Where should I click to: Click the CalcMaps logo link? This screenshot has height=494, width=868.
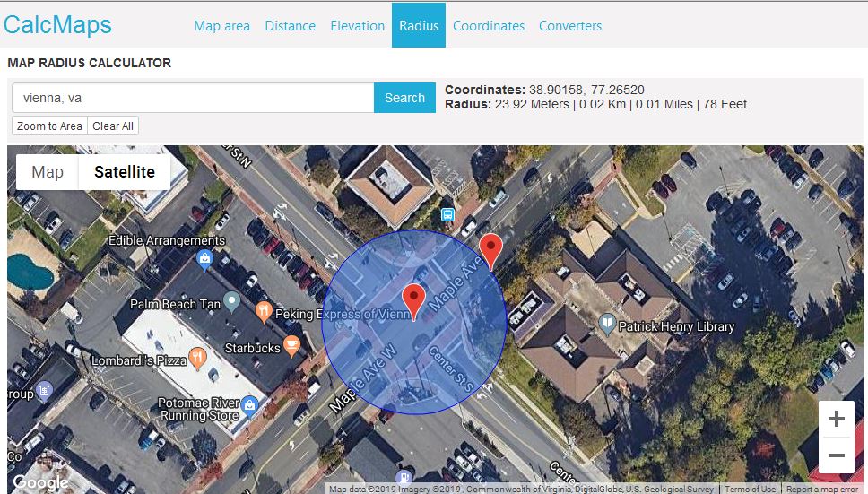click(x=57, y=25)
